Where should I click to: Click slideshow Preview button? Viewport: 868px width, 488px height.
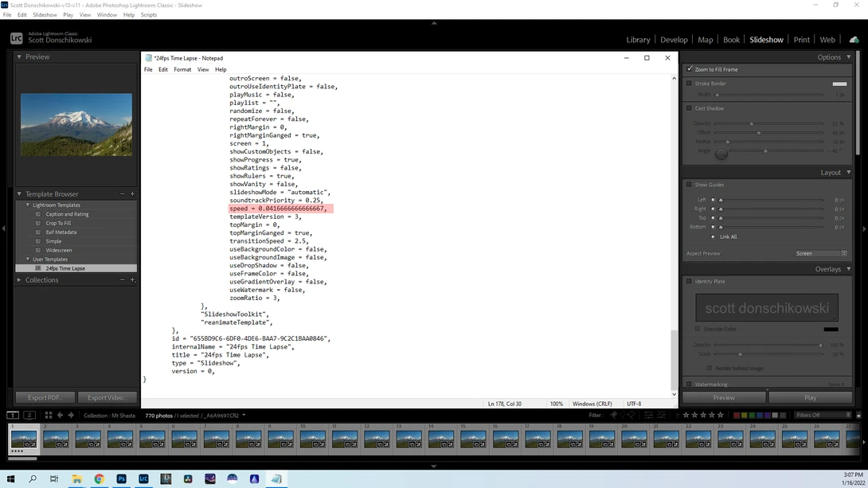724,398
